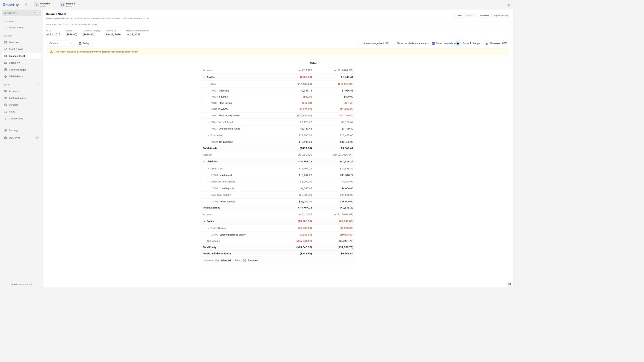Switch basis to Accrual
Image resolution: width=644 pixels, height=362 pixels.
tap(469, 16)
